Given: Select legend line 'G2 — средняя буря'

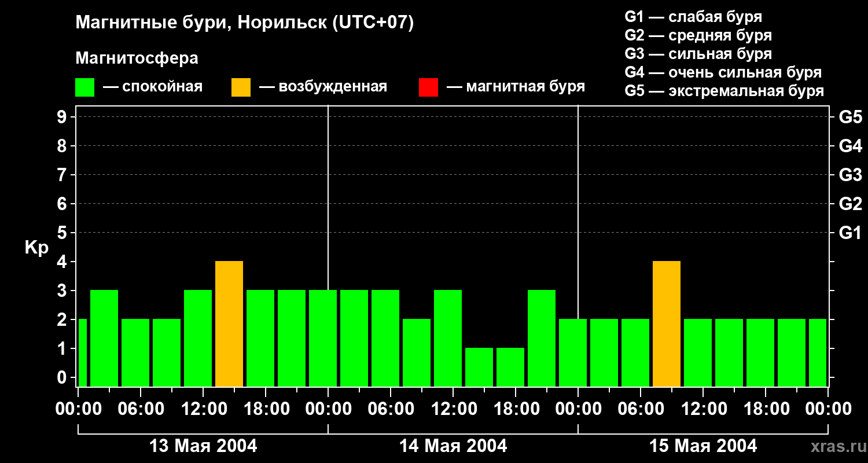Looking at the screenshot, I should click(698, 35).
